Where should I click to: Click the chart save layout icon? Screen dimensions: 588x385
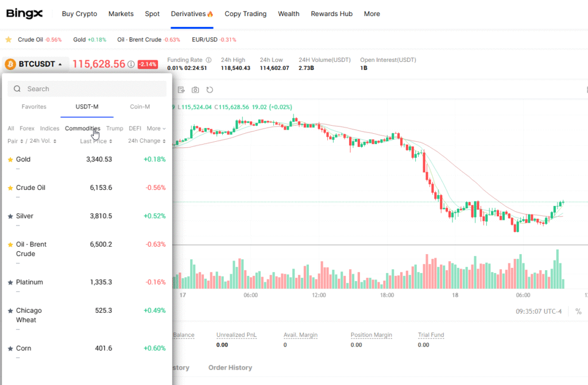(181, 90)
